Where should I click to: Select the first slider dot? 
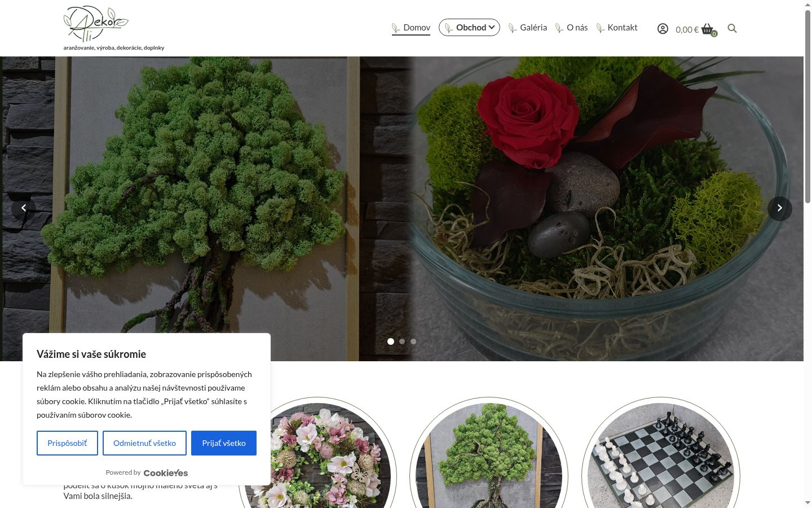coord(391,341)
